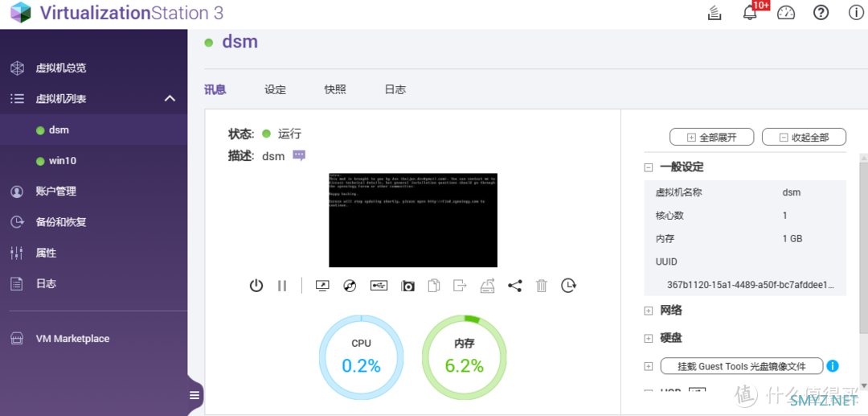Click the blue info icon near Guest Tools
Screen dimensions: 868x416
click(x=833, y=366)
